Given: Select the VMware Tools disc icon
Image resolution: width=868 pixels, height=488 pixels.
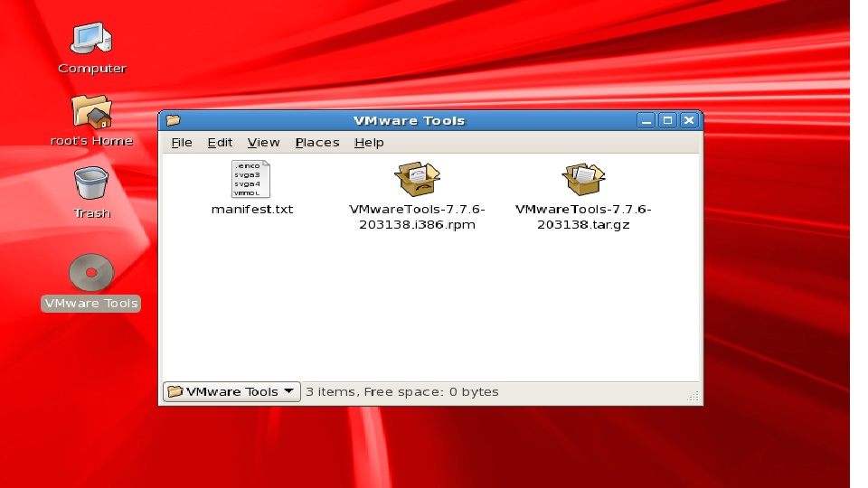Looking at the screenshot, I should pyautogui.click(x=91, y=273).
